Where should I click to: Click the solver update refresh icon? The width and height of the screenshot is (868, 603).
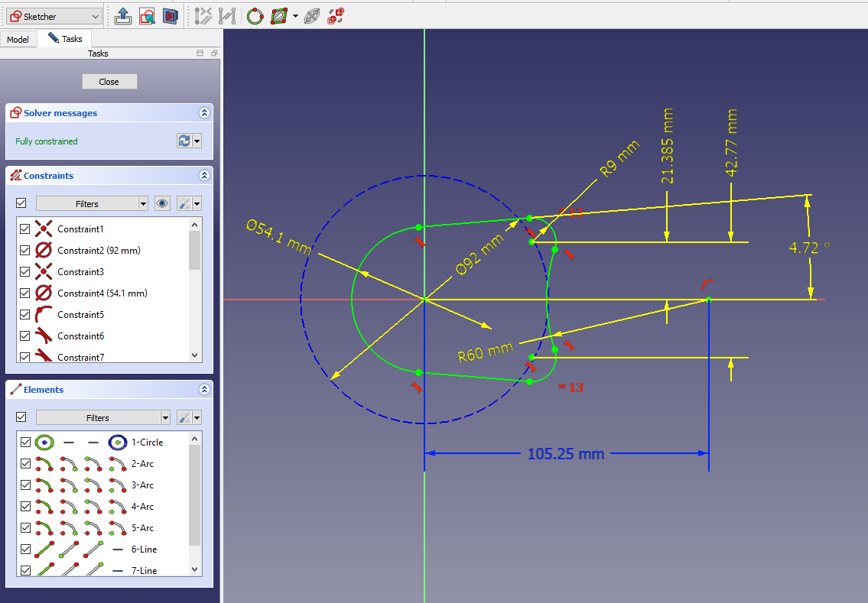[x=184, y=141]
